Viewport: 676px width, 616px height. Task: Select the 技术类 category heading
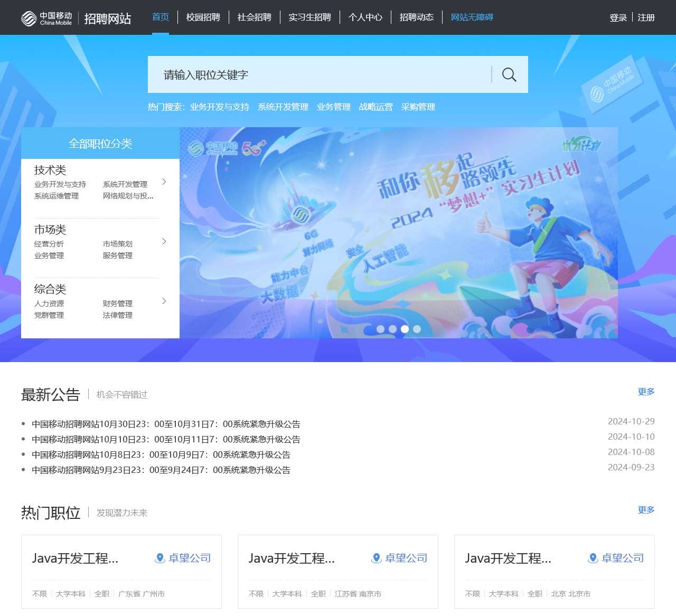coord(50,170)
